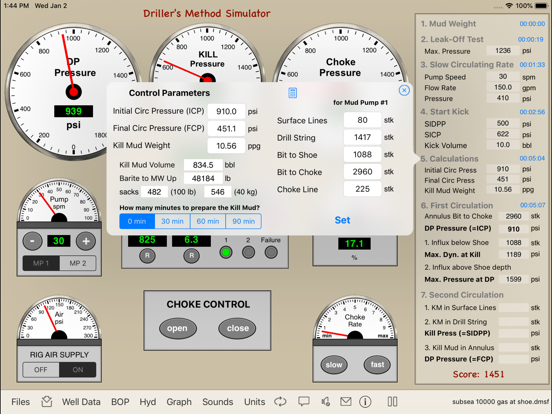Viewport: 552px width, 414px height.
Task: Open the Units menu
Action: click(x=255, y=402)
